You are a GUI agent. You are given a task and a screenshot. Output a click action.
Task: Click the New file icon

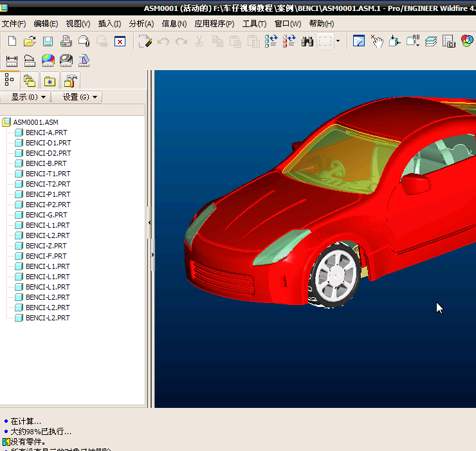pyautogui.click(x=12, y=41)
